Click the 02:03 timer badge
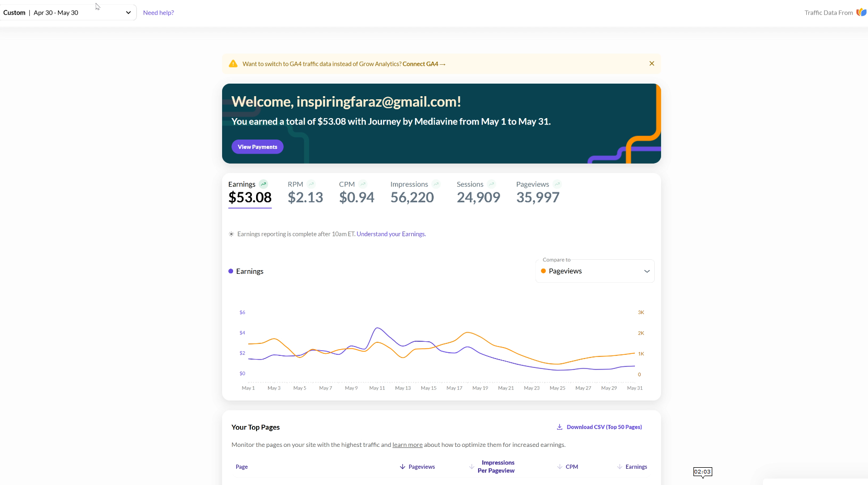 [x=702, y=471]
